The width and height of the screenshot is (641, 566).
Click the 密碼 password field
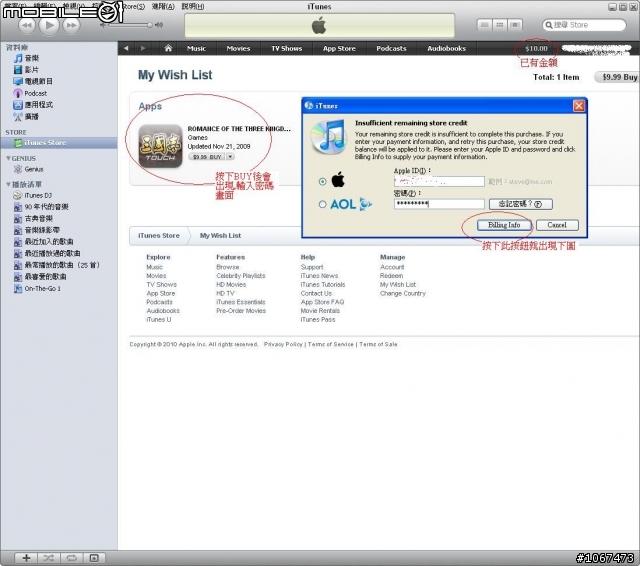(439, 204)
